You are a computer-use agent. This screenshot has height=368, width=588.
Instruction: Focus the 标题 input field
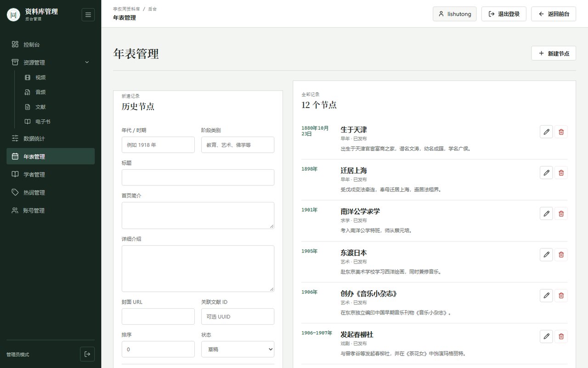[198, 177]
